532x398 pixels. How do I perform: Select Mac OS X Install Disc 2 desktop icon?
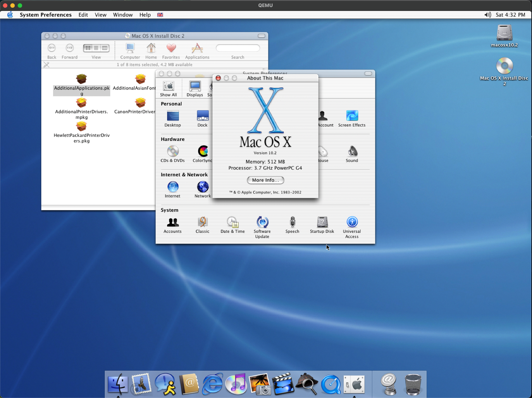click(x=504, y=72)
